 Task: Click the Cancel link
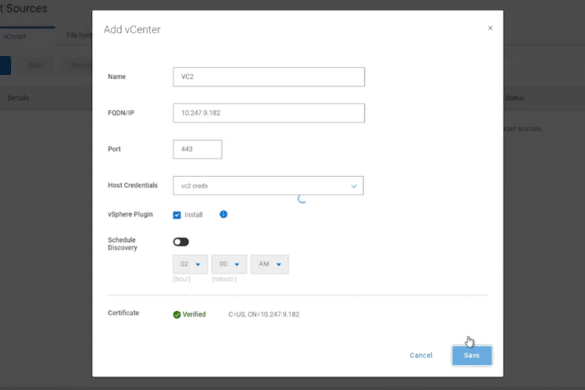(x=421, y=355)
